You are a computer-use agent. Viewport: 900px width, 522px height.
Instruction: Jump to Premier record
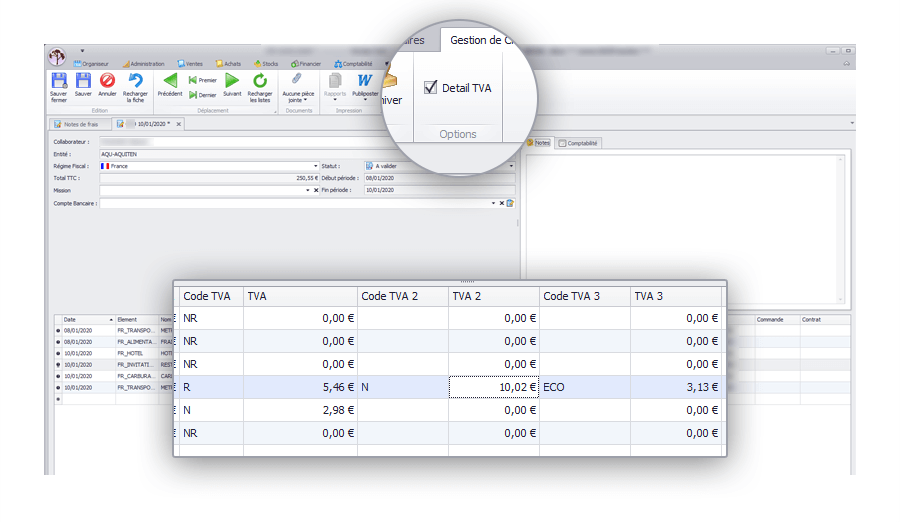(x=202, y=79)
